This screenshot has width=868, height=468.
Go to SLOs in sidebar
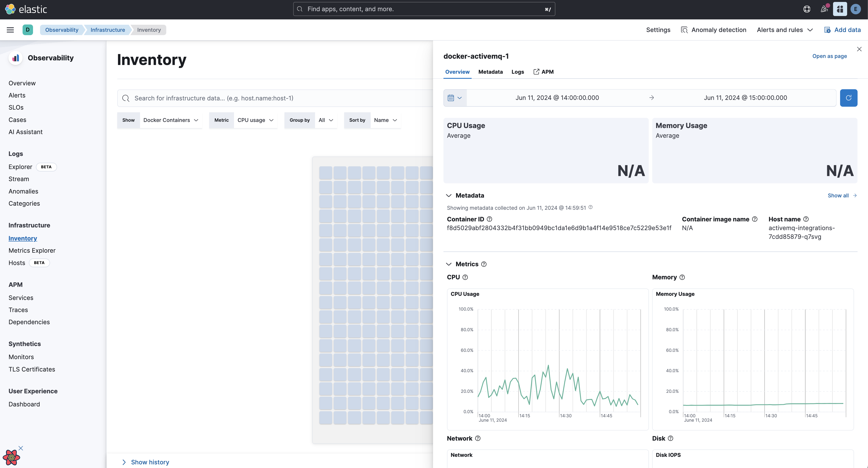coord(16,108)
